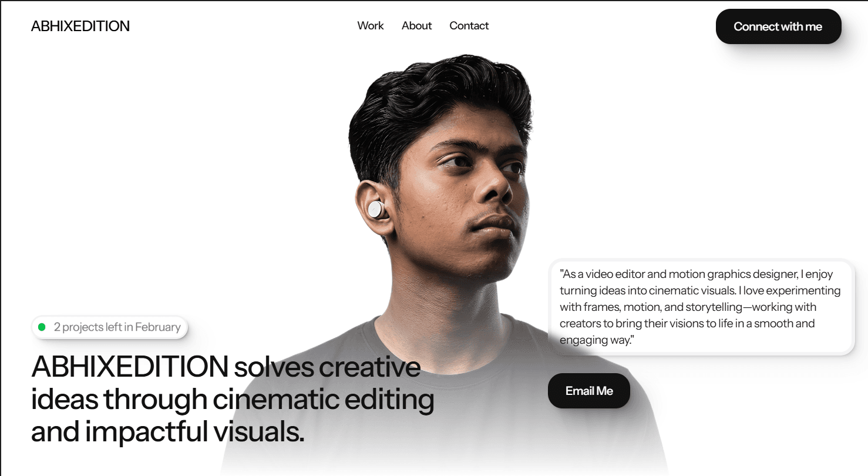868x476 pixels.
Task: Click the white earbud in the portrait
Action: point(375,208)
